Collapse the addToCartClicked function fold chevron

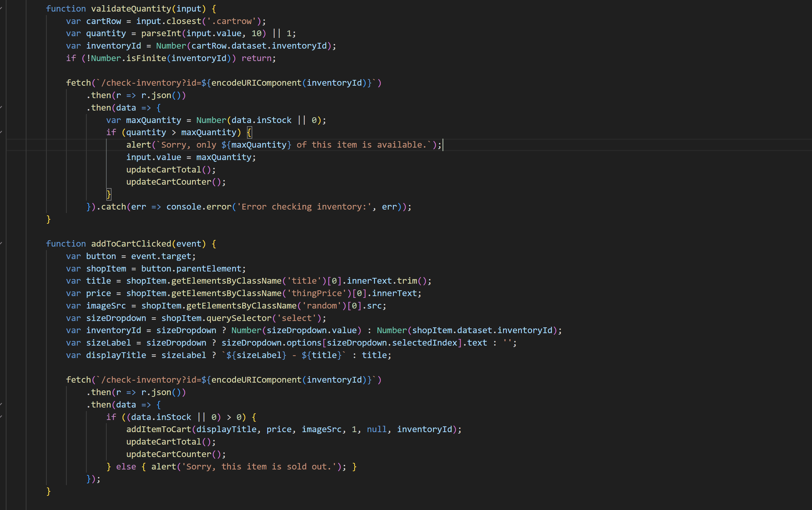point(1,244)
